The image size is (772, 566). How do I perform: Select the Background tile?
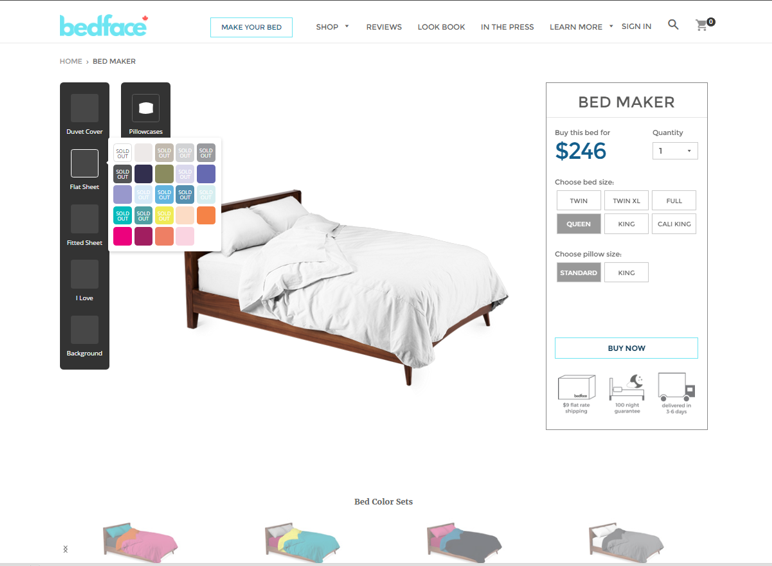point(85,336)
